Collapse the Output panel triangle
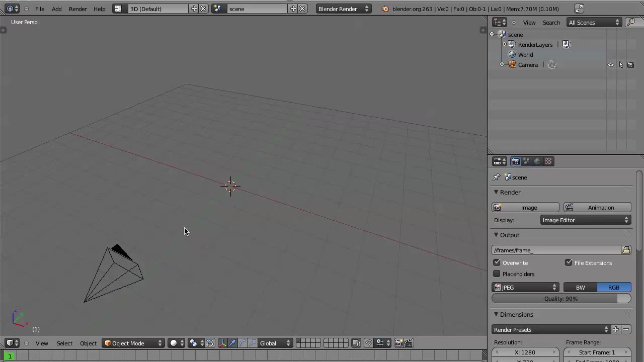Screen dimensions: 644x362 (496, 235)
